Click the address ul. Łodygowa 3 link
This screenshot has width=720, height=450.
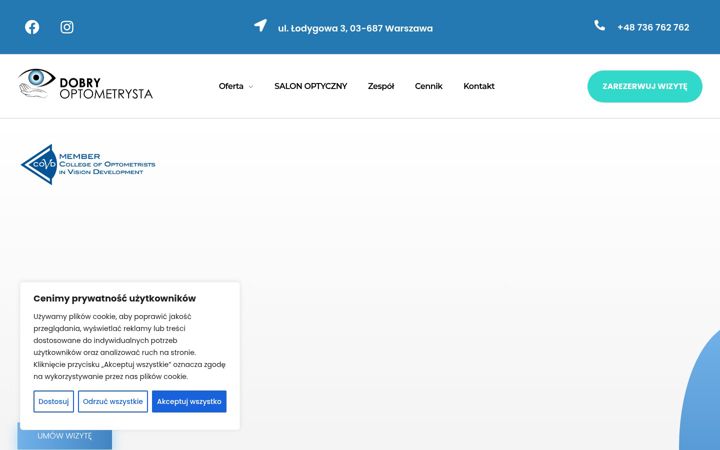coord(355,28)
